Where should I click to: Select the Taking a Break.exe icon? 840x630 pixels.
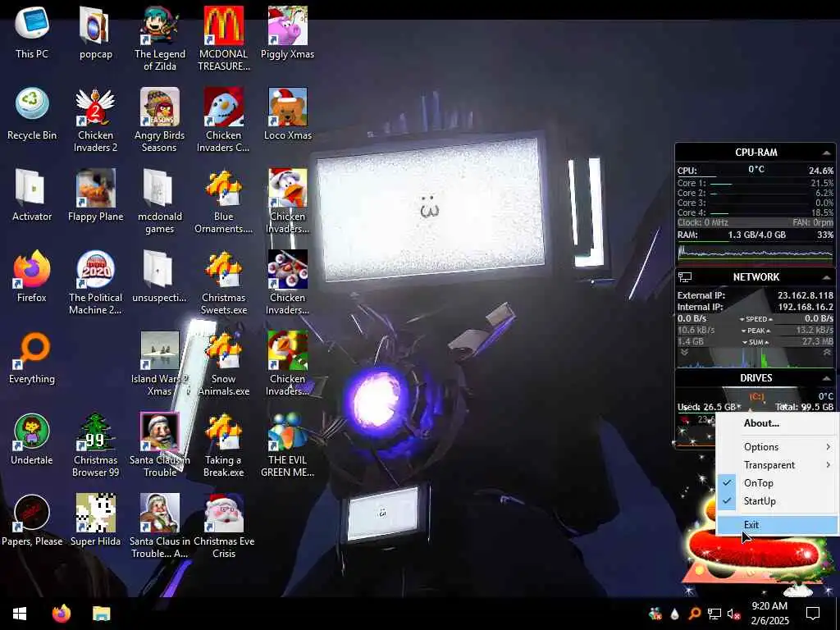pos(223,445)
